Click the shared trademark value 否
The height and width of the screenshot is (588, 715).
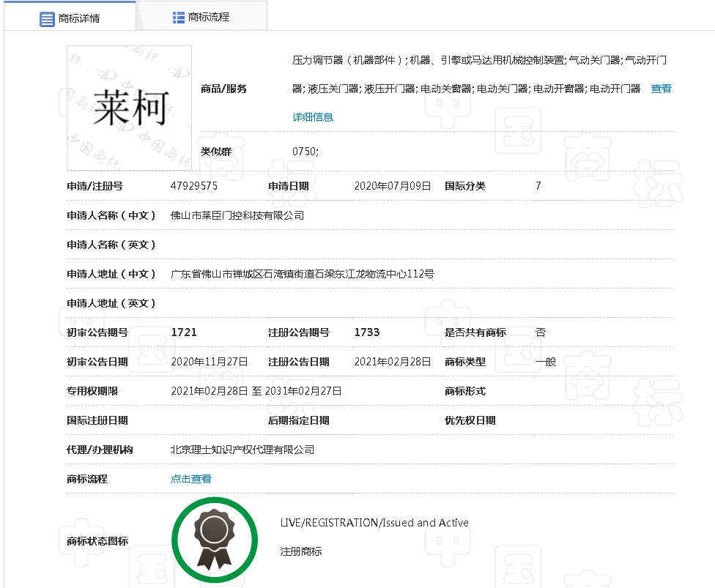541,332
